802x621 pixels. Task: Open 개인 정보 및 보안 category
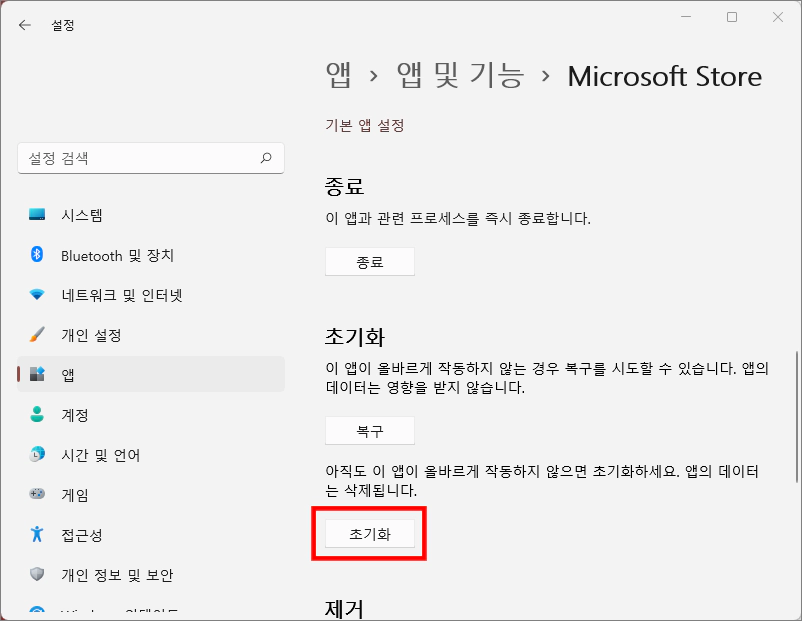(x=151, y=574)
